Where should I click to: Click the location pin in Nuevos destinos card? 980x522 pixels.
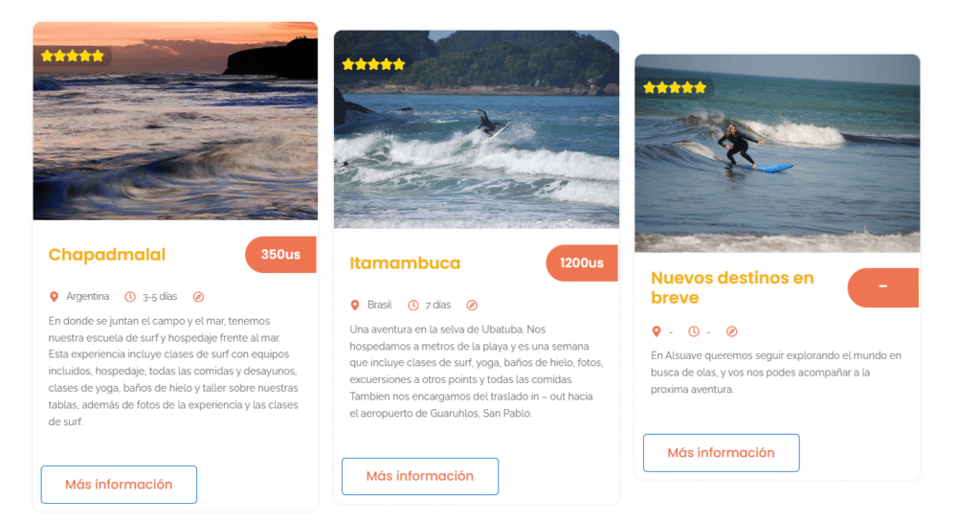656,331
